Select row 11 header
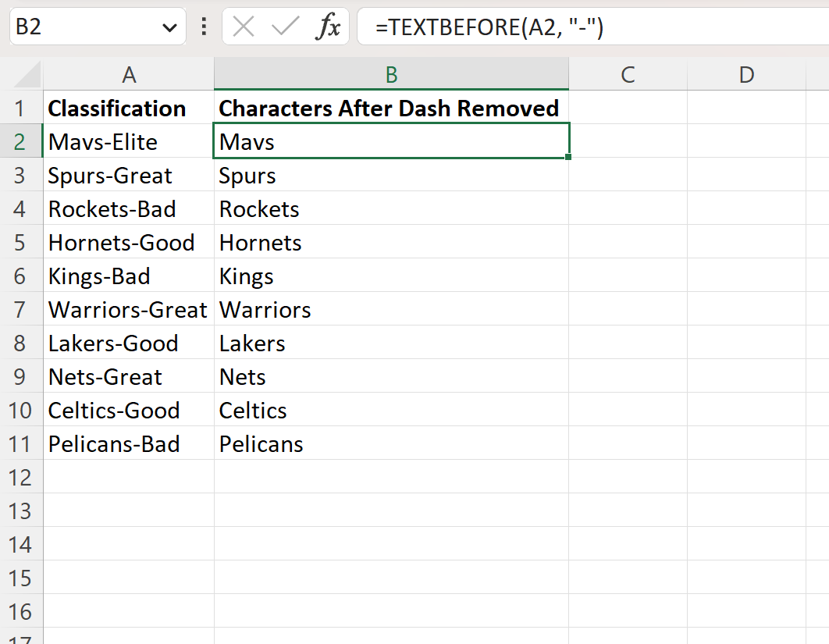Viewport: 829px width, 644px height. point(23,443)
